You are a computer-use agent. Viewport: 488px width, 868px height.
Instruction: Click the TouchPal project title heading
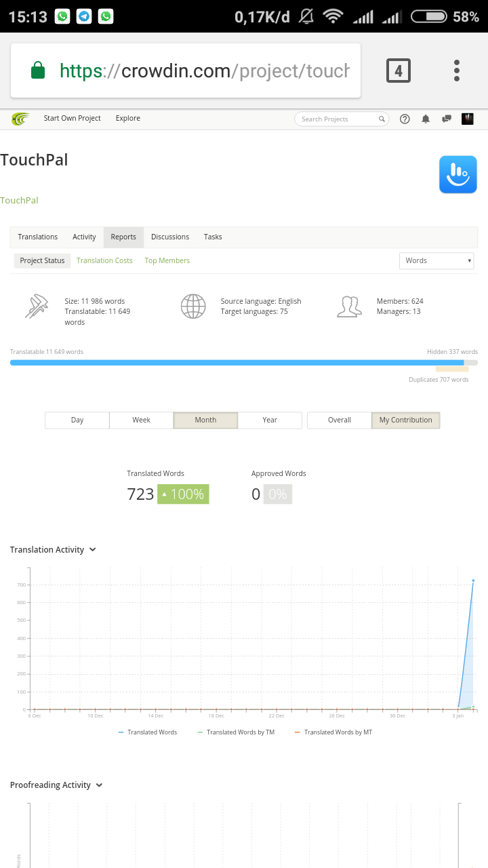point(34,160)
